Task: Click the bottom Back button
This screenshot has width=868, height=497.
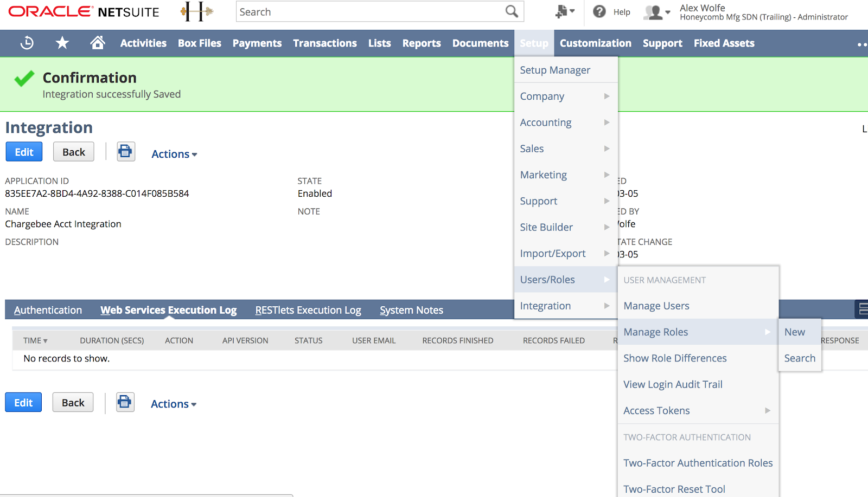Action: point(73,402)
